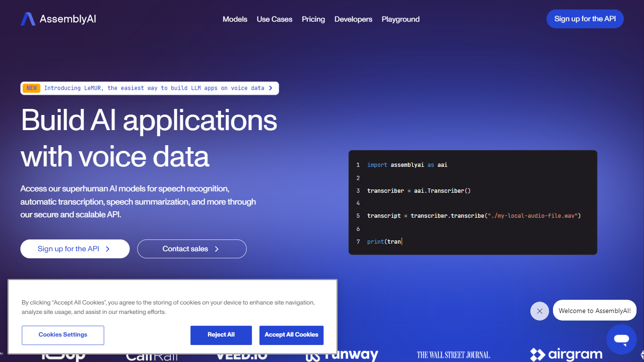Expand the Developers navigation menu
The width and height of the screenshot is (644, 362).
coord(353,19)
